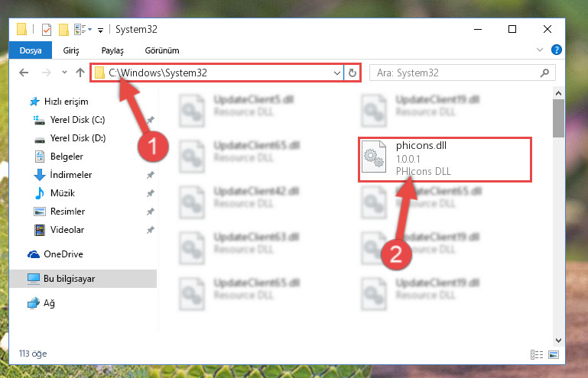Expand the ribbon chevron
Image resolution: width=588 pixels, height=378 pixels.
(540, 50)
